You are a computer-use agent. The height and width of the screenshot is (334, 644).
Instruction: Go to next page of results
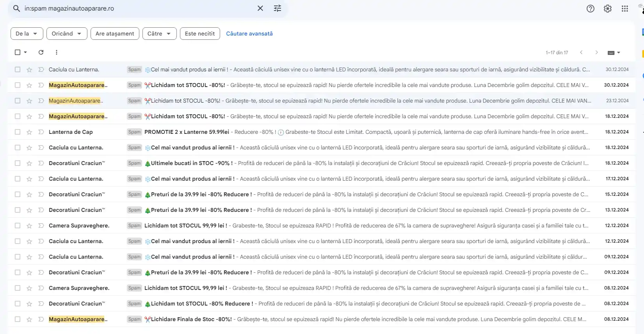point(596,52)
